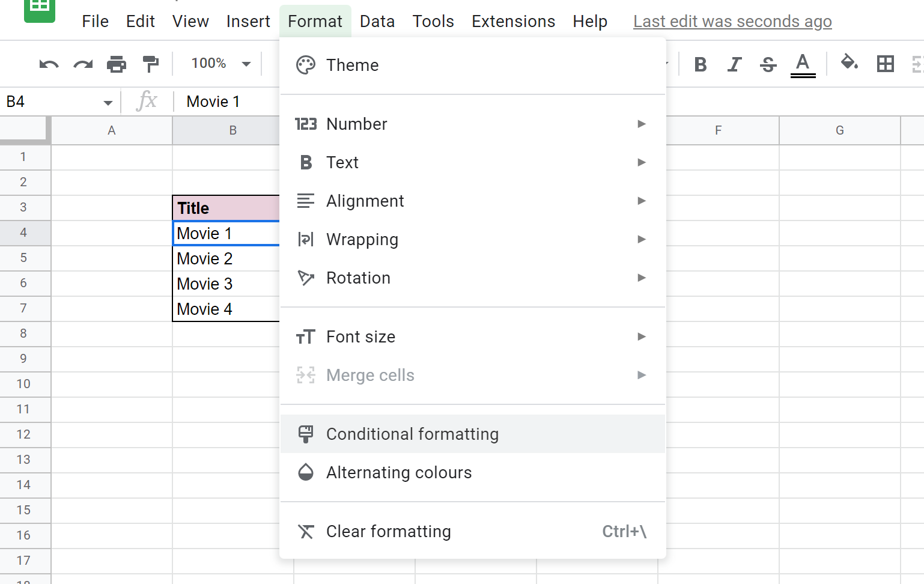Image resolution: width=924 pixels, height=584 pixels.
Task: Open the Data menu
Action: (x=377, y=21)
